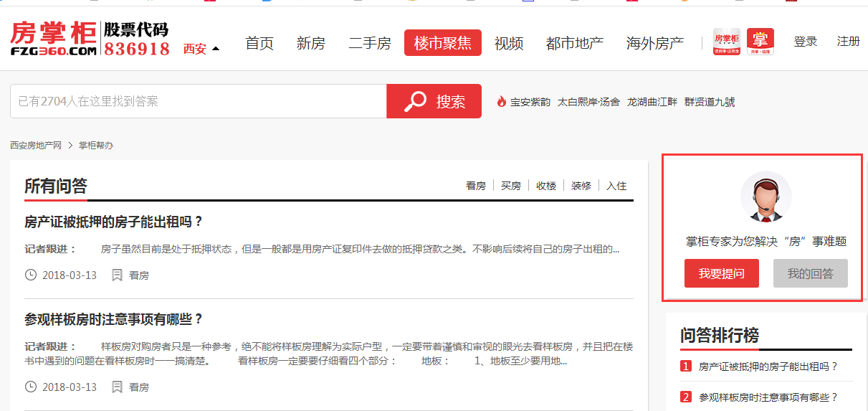Go to the 二手房 menu item
The height and width of the screenshot is (411, 868).
(x=370, y=43)
